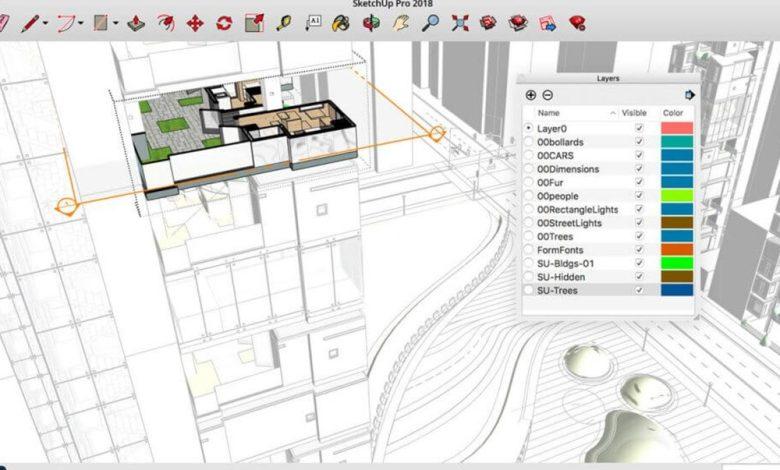Select the 00Dimensions layer name
The height and width of the screenshot is (470, 780).
click(568, 169)
